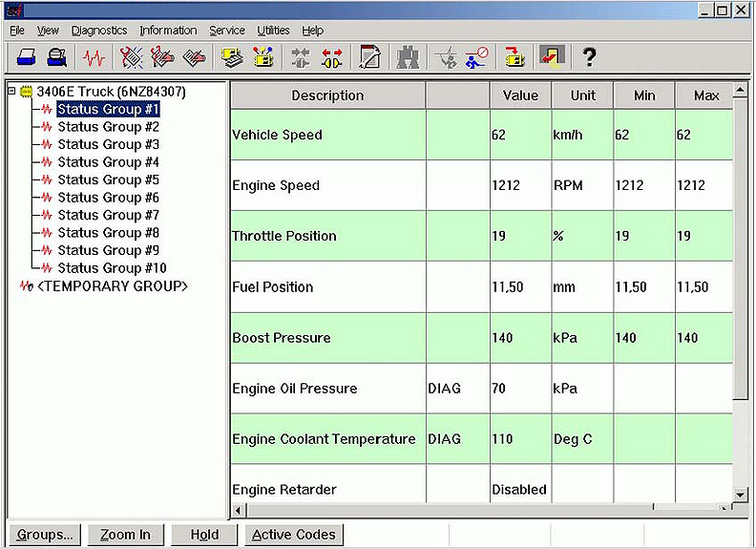The image size is (756, 549).
Task: Select Status Group #10 in the tree
Action: click(x=112, y=267)
